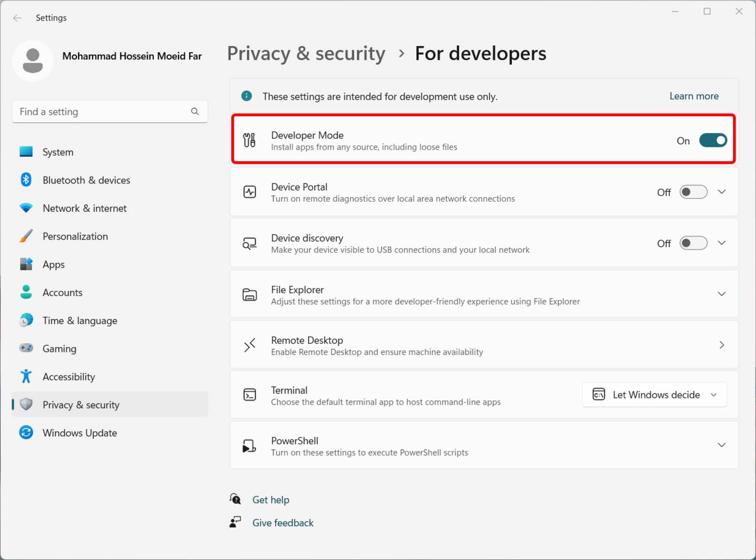Screen dimensions: 756x560
Task: Enable the Device discovery toggle
Action: tap(693, 243)
